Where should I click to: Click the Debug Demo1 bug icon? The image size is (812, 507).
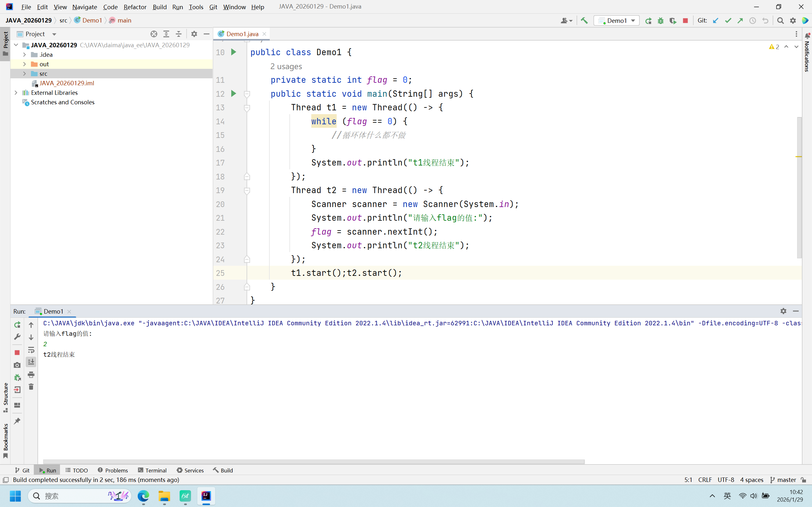(660, 21)
